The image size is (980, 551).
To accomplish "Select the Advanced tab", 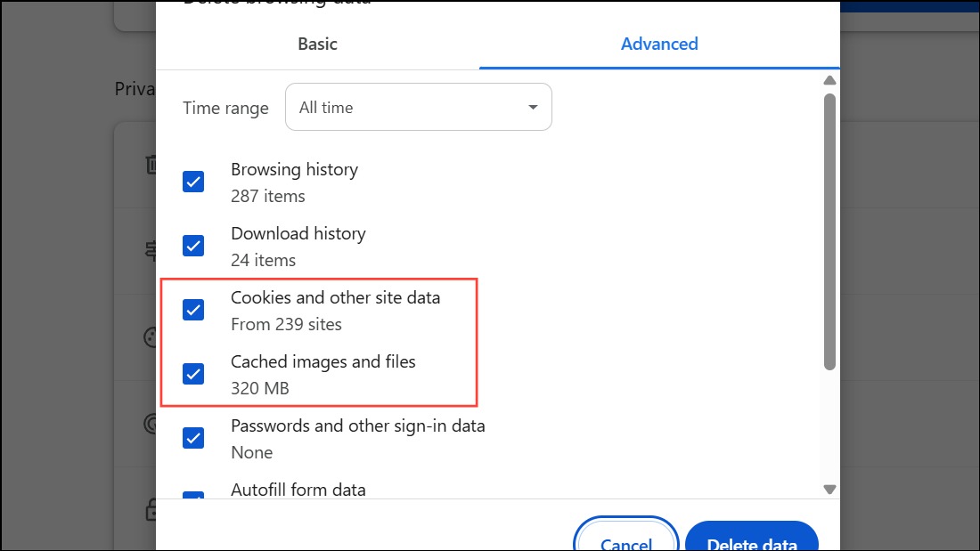I will click(659, 44).
